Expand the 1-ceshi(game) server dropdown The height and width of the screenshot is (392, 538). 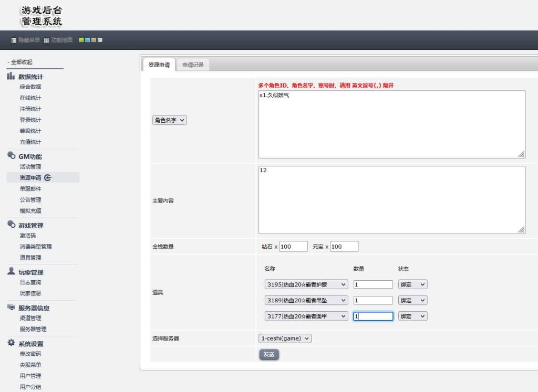285,338
